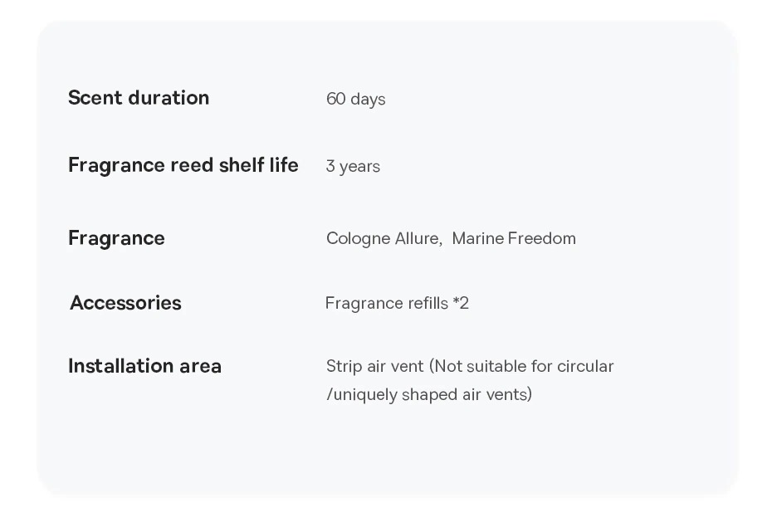
Task: Click the word circular in installation note
Action: [585, 366]
